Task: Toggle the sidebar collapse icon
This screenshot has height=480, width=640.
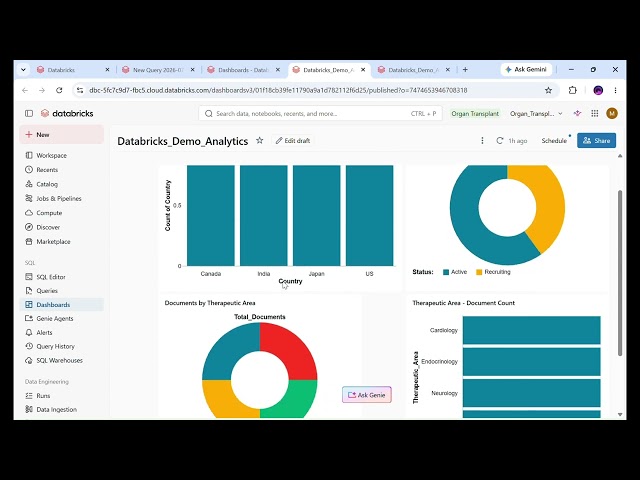Action: [x=29, y=113]
